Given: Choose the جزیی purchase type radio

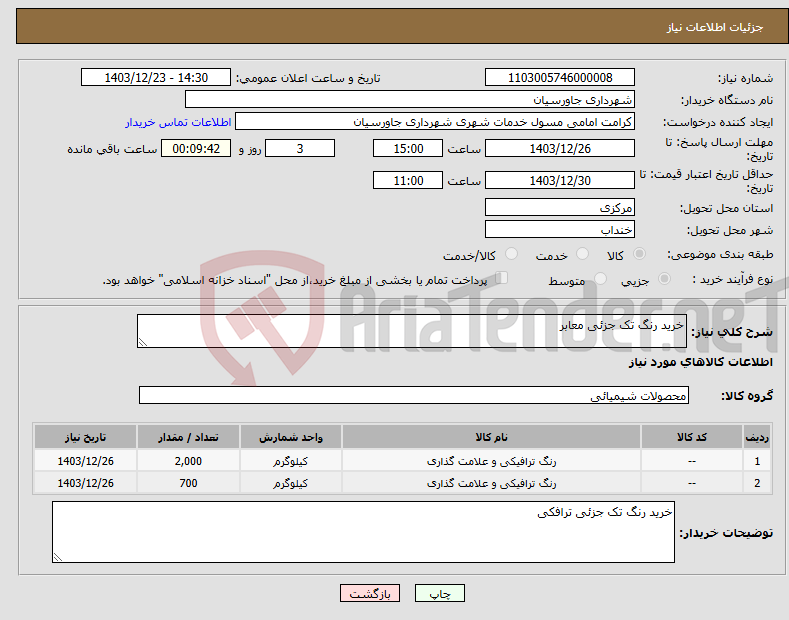Looking at the screenshot, I should (664, 278).
